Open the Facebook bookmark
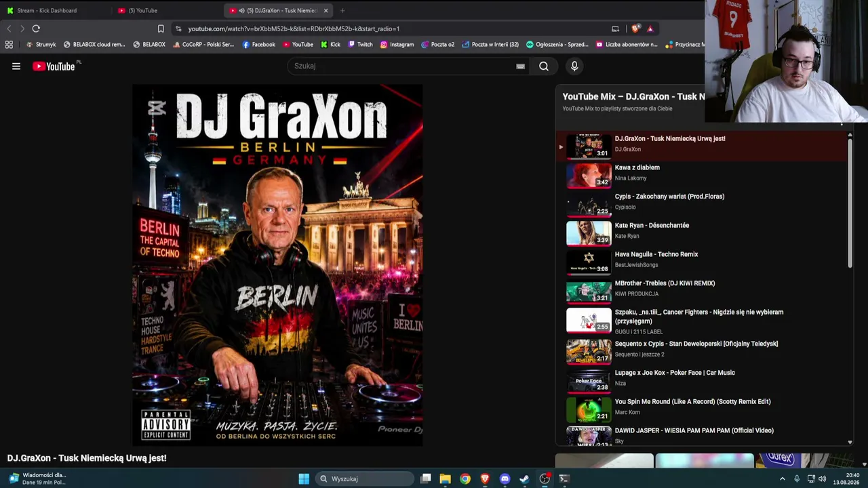Viewport: 868px width, 488px height. [x=259, y=45]
